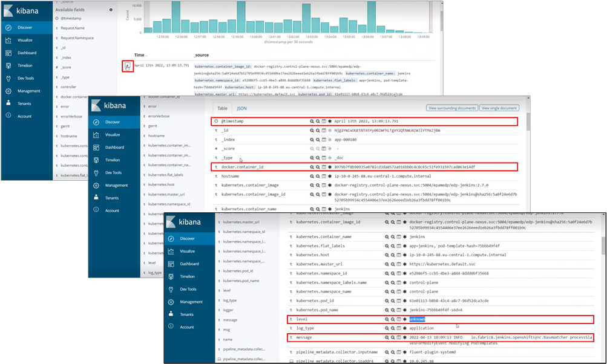Click 'fluent-plugin-systemd' inputname value
607x364 pixels.
click(433, 352)
